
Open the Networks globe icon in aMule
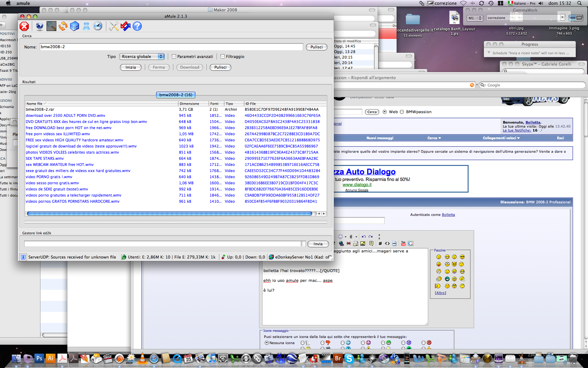coord(40,26)
